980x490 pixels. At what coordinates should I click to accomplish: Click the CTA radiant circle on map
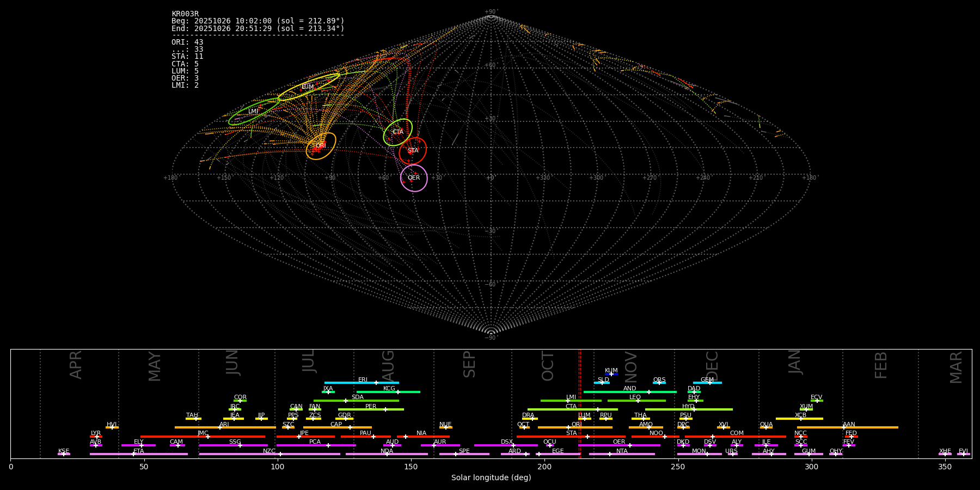pos(398,132)
